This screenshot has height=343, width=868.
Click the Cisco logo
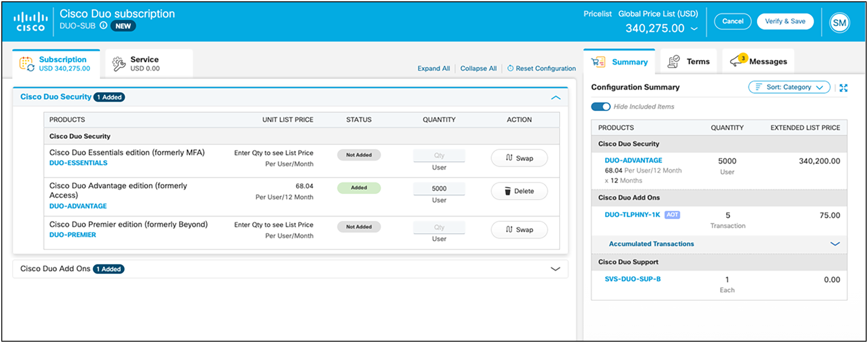click(x=30, y=22)
